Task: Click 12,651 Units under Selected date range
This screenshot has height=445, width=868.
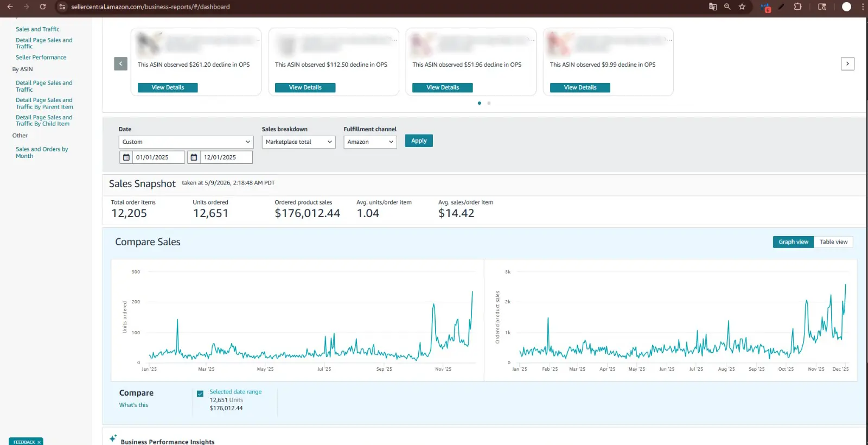Action: (226, 400)
